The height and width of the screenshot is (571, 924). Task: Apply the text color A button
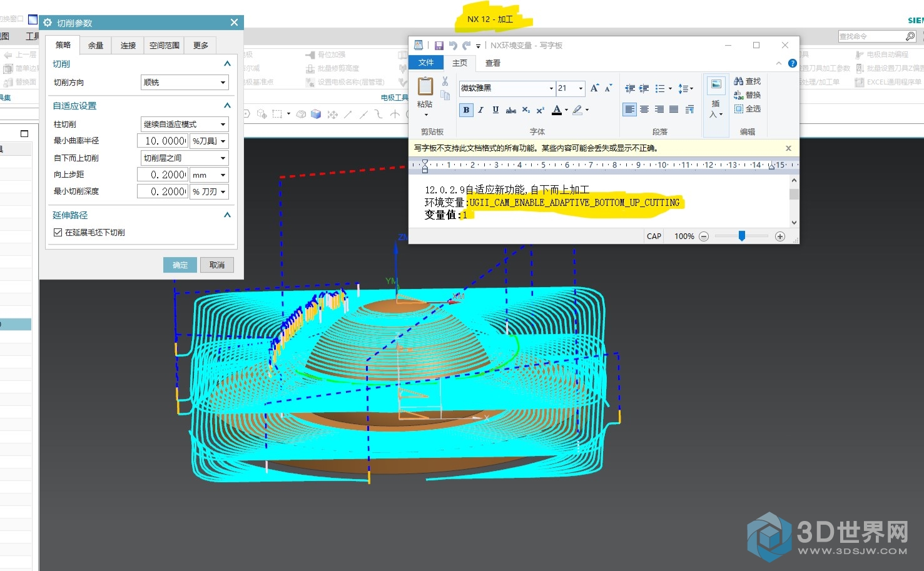pos(557,110)
